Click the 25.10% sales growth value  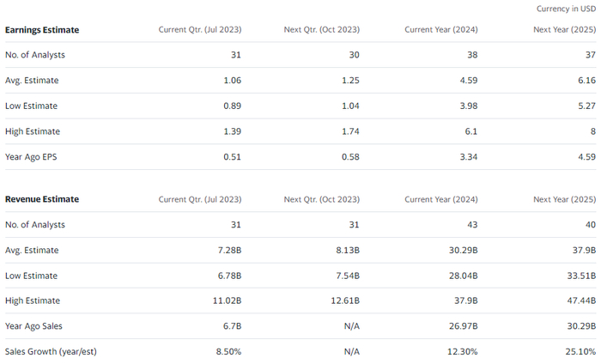(580, 351)
